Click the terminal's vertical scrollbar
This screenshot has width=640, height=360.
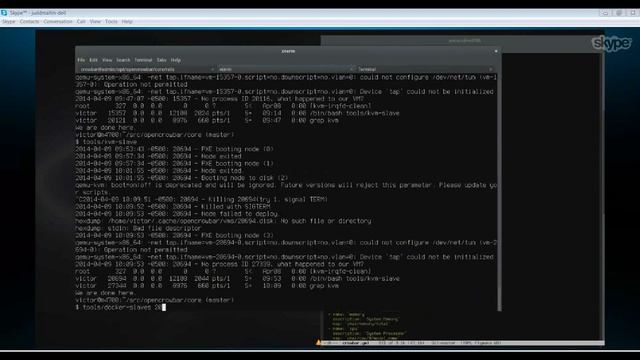[499, 192]
